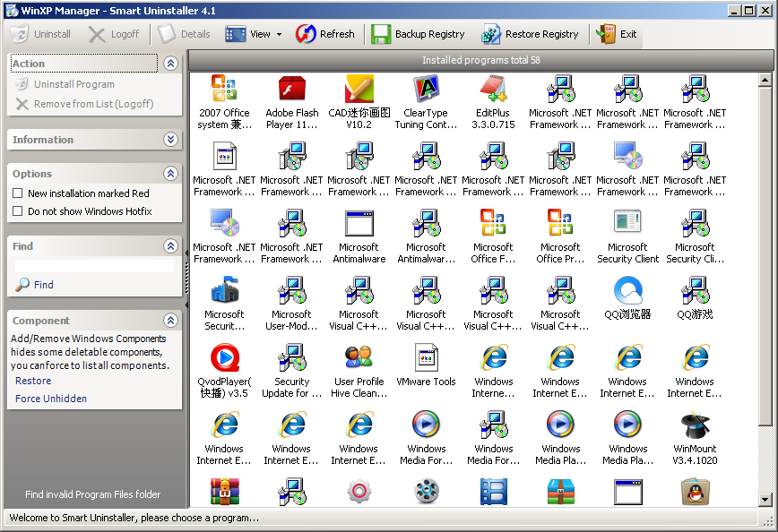
Task: Click the Find invalid Program Files folder link
Action: coord(93,494)
